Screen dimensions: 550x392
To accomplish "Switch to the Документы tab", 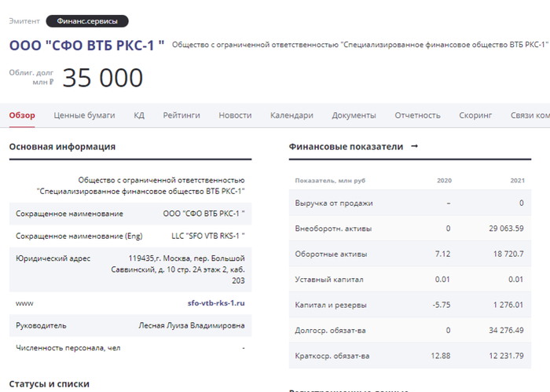I will coord(354,115).
